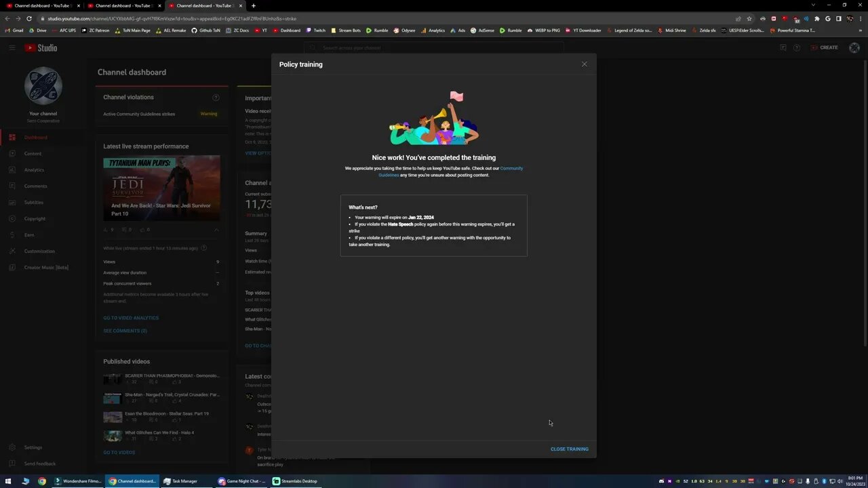This screenshot has height=488, width=868.
Task: Click GO TO VIDEO ANALYTICS link
Action: click(x=131, y=318)
